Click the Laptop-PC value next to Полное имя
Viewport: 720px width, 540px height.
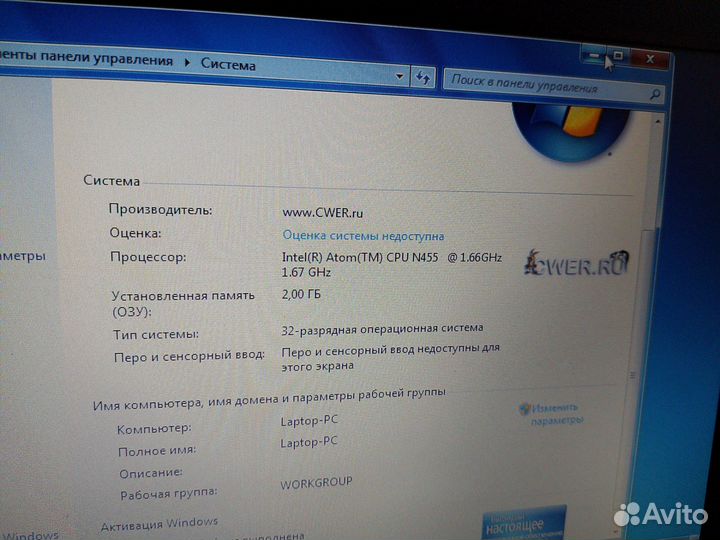[x=309, y=442]
